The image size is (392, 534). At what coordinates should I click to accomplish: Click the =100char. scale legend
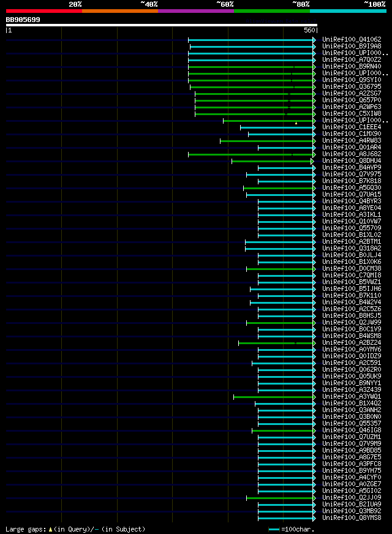point(292,530)
